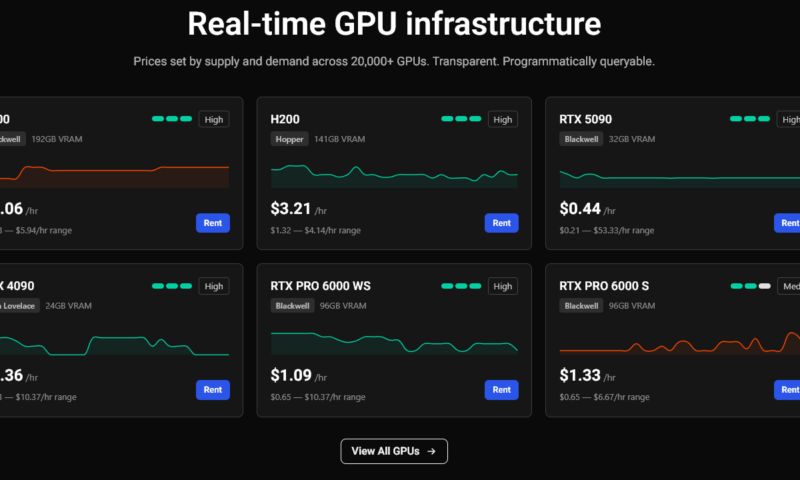The image size is (800, 480).
Task: Click the RTX 5090 price chart
Action: (680, 179)
